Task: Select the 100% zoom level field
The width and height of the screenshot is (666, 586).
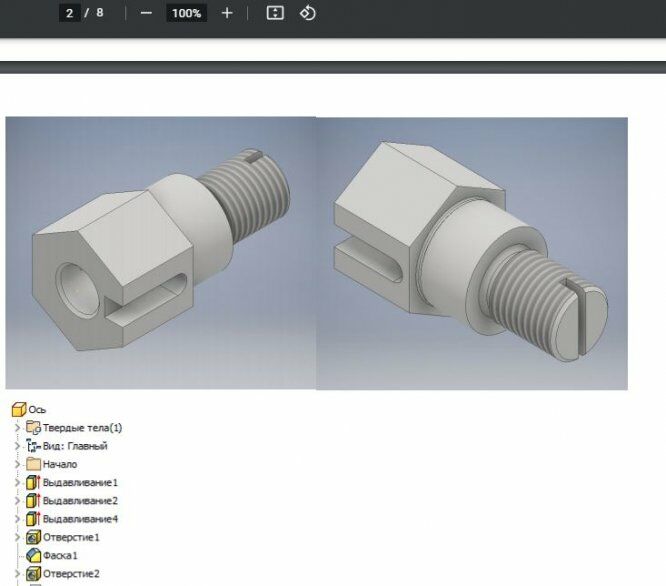Action: click(x=186, y=13)
